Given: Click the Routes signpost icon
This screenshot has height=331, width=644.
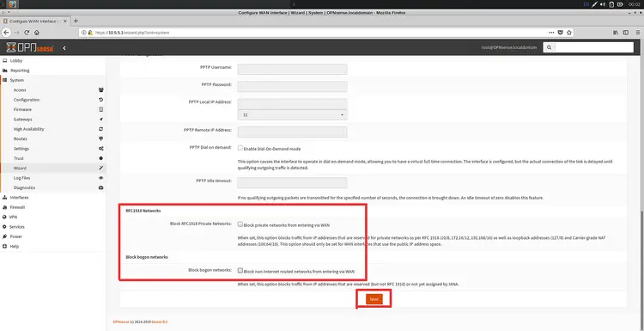Looking at the screenshot, I should click(101, 138).
